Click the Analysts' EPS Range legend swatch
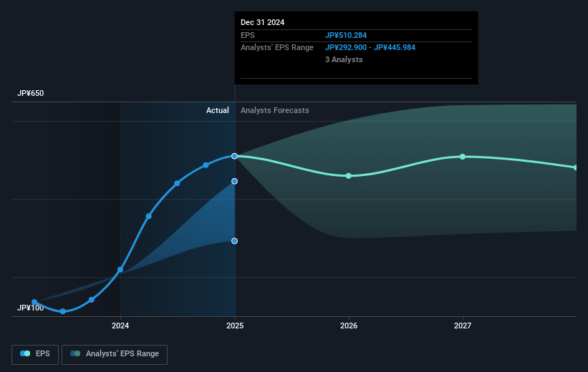 coord(75,353)
